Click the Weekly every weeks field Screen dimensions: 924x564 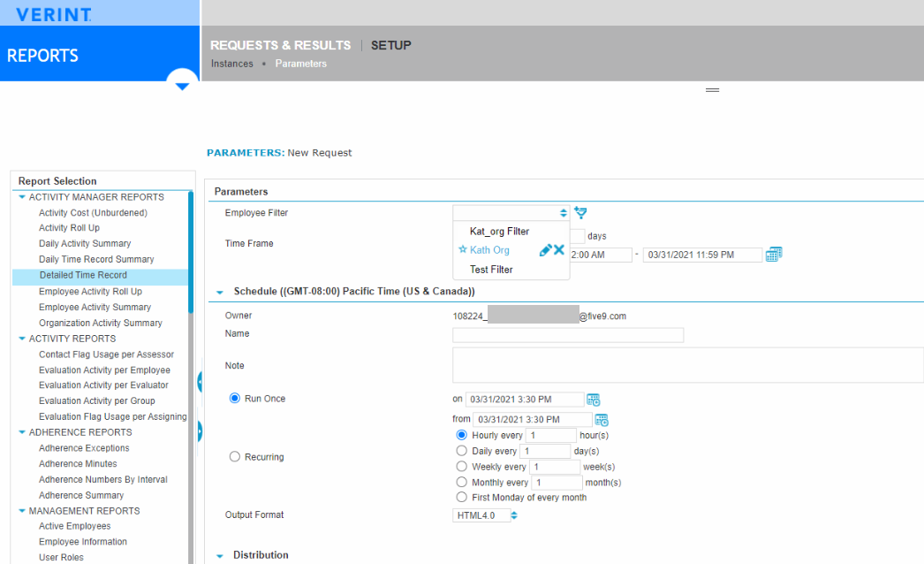555,467
